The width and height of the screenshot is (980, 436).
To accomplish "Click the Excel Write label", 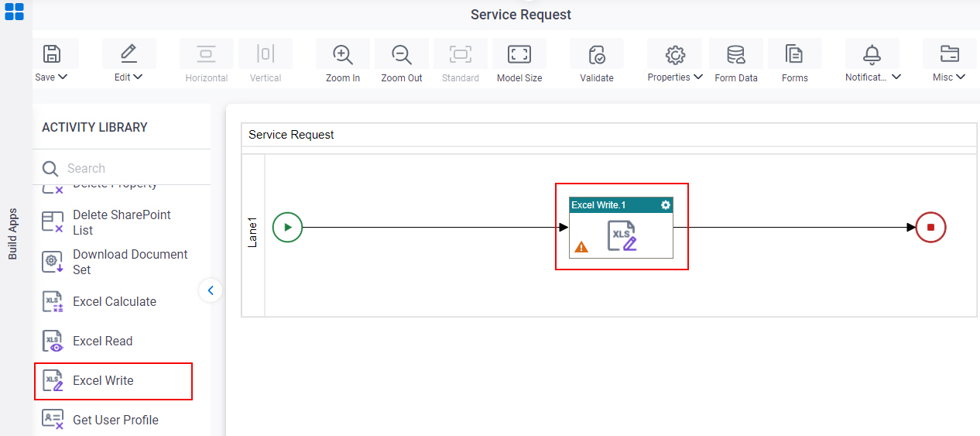I will click(103, 380).
